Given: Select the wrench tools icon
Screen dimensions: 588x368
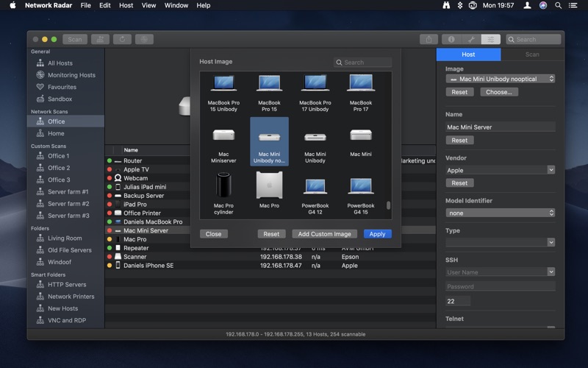Looking at the screenshot, I should [471, 39].
